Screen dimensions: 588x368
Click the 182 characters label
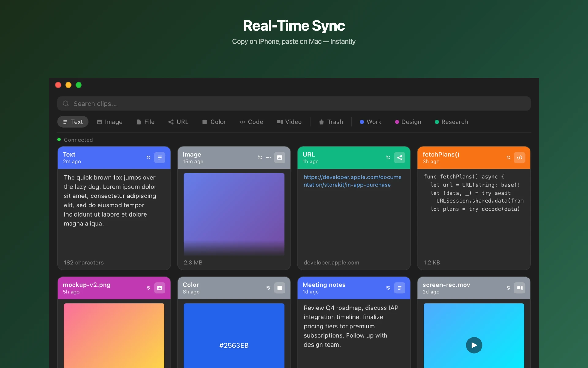(x=84, y=263)
